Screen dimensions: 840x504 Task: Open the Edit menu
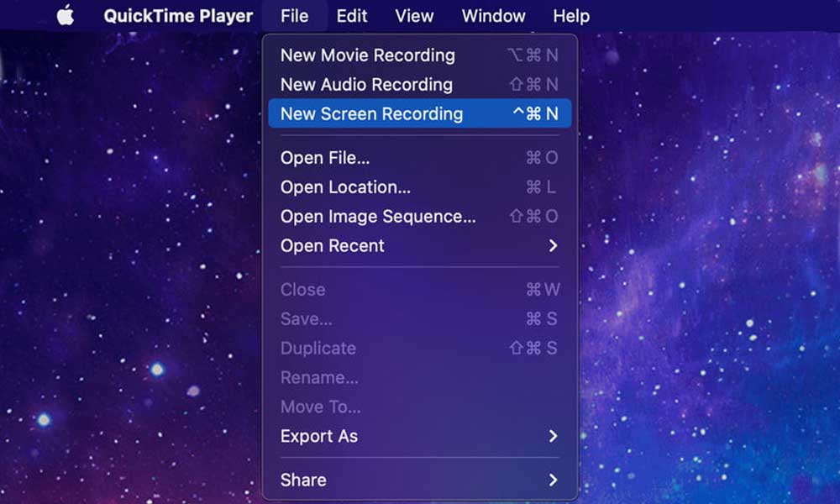pos(351,14)
